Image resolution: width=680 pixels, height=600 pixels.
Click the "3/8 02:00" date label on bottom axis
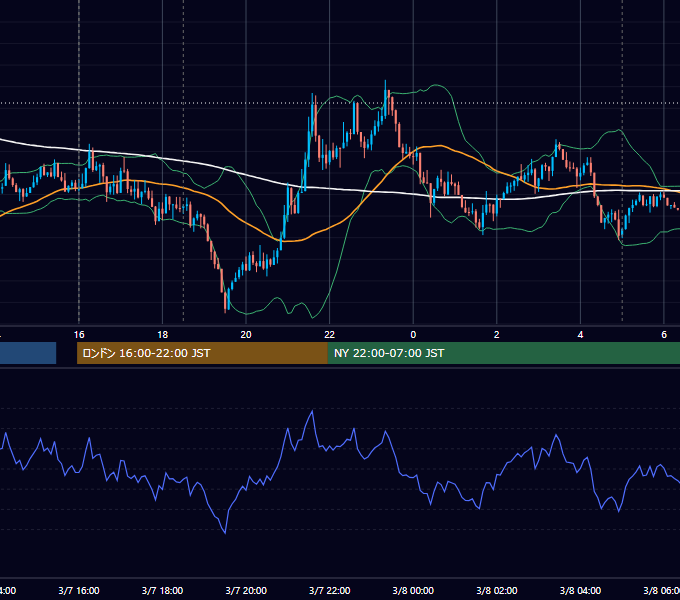(x=497, y=590)
